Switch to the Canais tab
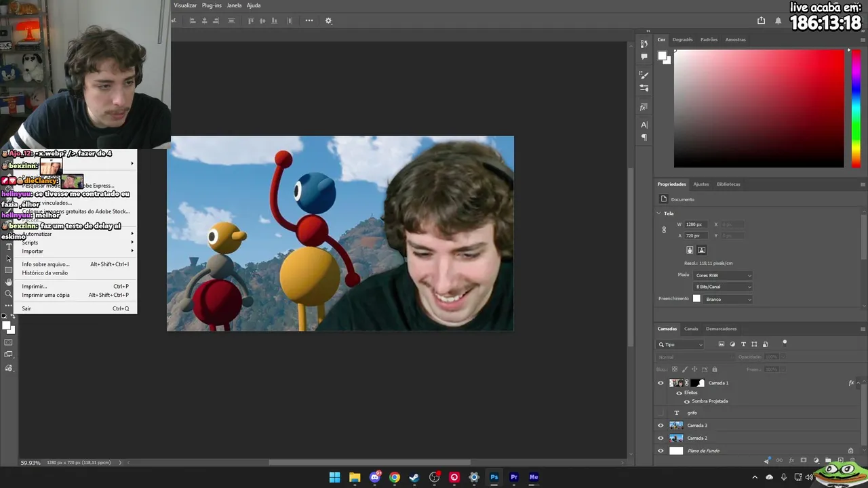This screenshot has height=488, width=868. (x=691, y=329)
